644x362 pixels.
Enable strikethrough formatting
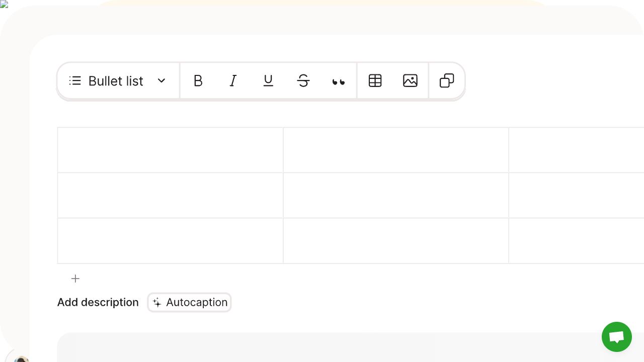pyautogui.click(x=303, y=81)
